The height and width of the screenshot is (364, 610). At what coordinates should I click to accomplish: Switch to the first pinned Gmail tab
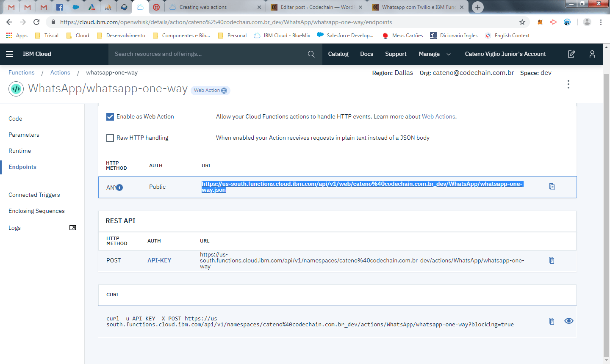[11, 7]
